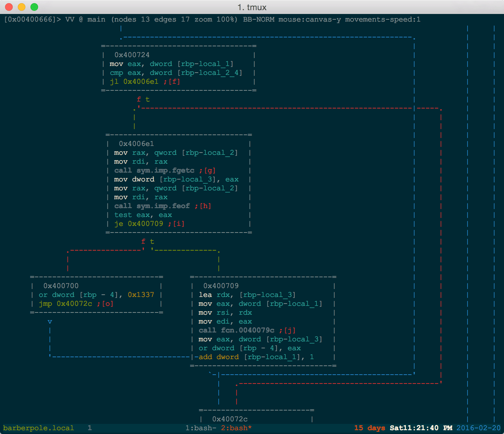This screenshot has height=434, width=504.
Task: Click the 'mov rdi, rax' line before the fgetc call
Action: pyautogui.click(x=141, y=161)
